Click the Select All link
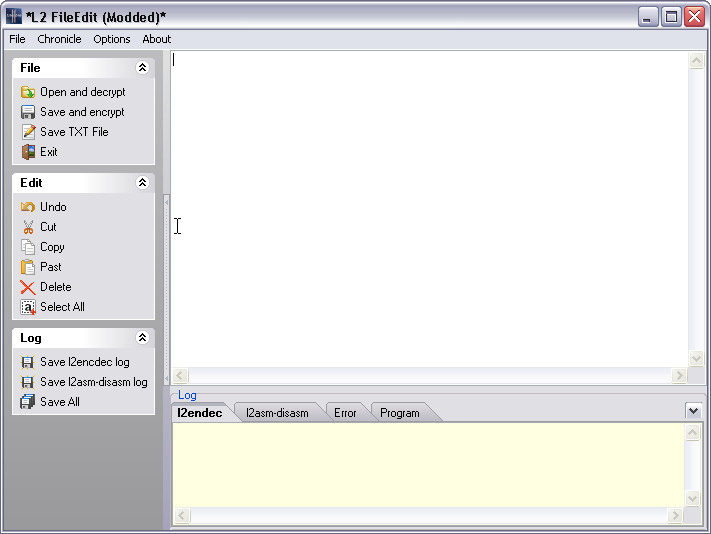Screen dimensions: 711x534 [62, 307]
